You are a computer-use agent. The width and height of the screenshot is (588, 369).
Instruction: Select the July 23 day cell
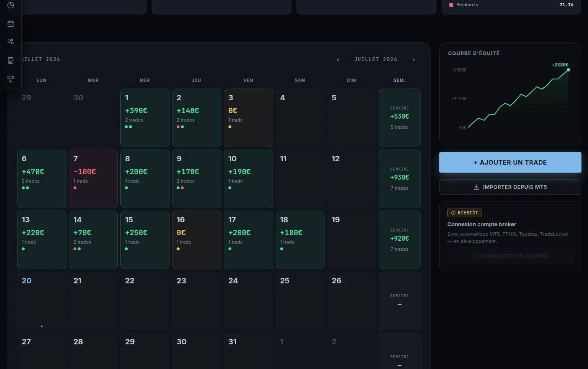[x=197, y=301]
